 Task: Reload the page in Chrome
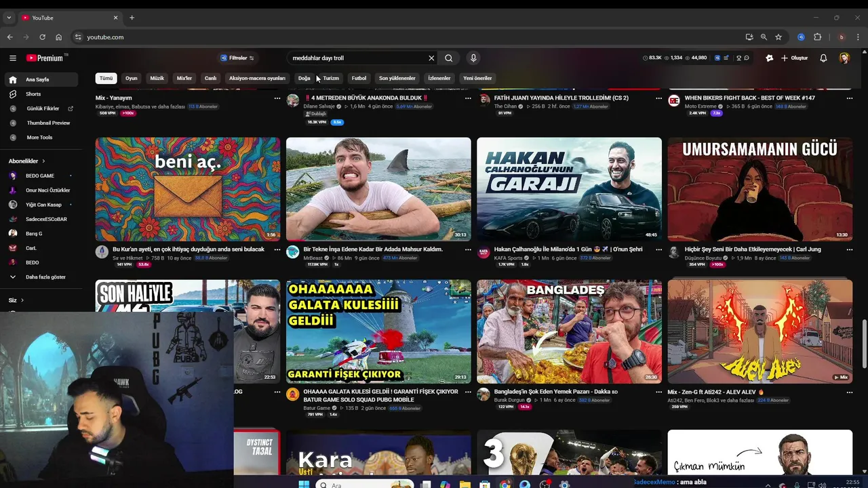42,37
